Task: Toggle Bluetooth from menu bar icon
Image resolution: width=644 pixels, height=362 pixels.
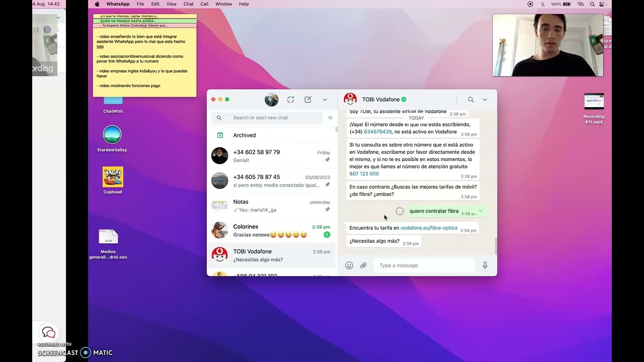Action: tap(543, 4)
